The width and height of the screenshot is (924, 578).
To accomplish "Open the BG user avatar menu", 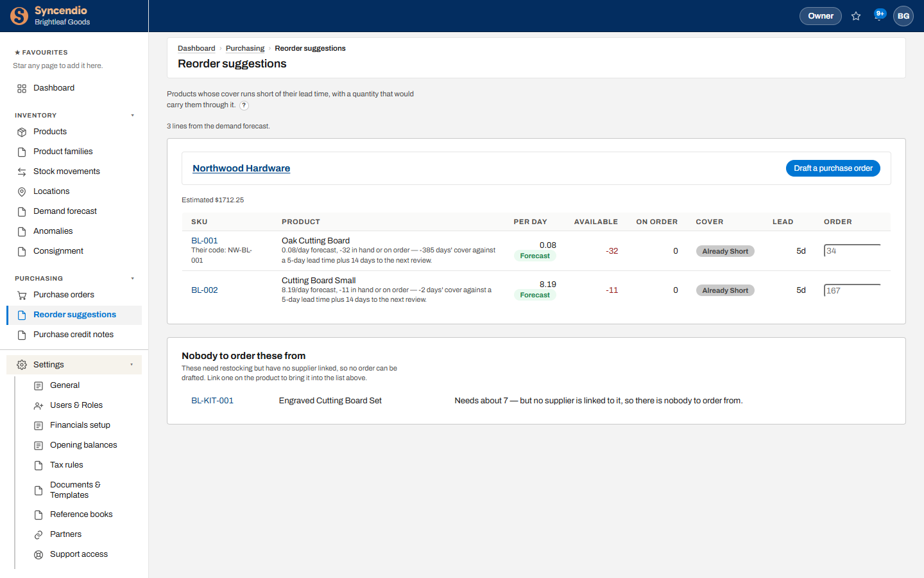I will pyautogui.click(x=903, y=16).
